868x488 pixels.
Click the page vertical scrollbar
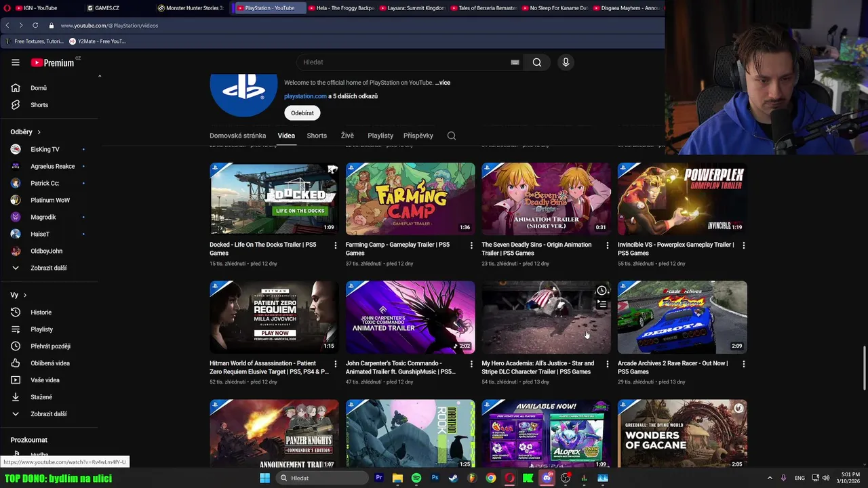tap(864, 367)
